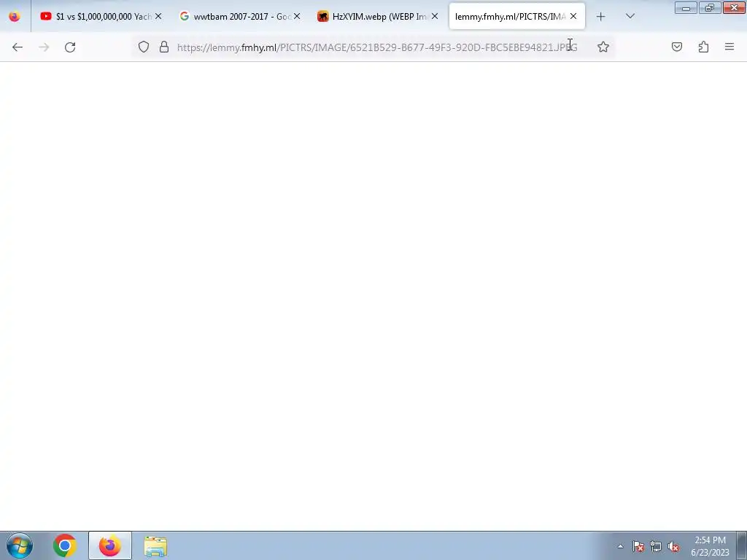Click the muted volume tray icon

(x=673, y=546)
